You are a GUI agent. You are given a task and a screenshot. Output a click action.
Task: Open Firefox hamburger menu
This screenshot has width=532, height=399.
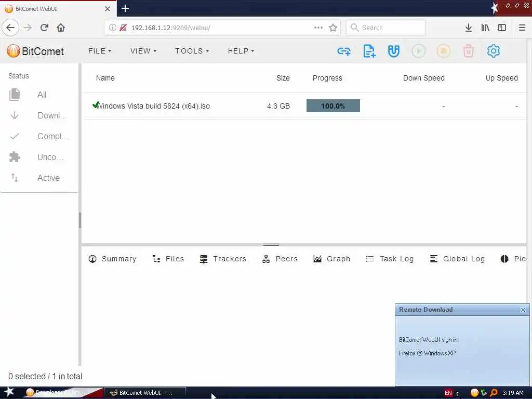(522, 28)
